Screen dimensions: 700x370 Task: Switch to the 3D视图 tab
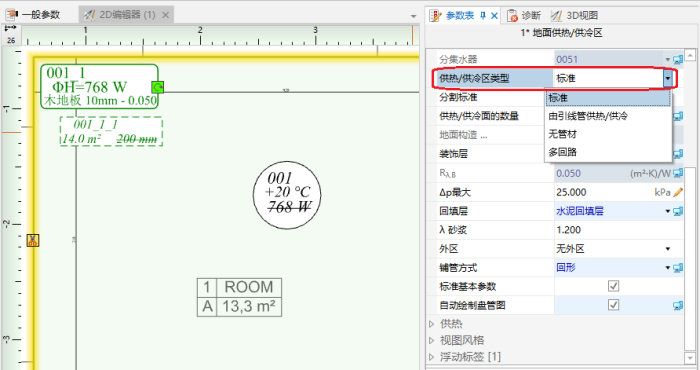tap(574, 16)
